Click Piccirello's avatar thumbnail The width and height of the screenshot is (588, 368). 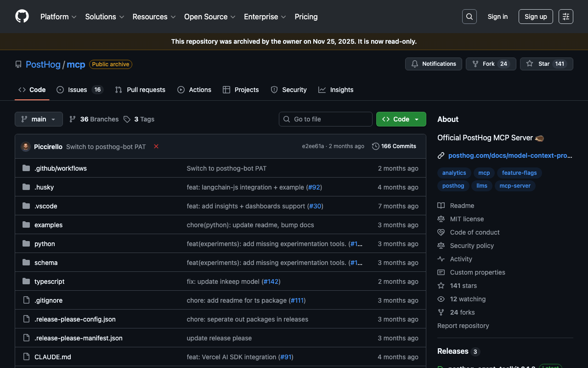(x=26, y=147)
